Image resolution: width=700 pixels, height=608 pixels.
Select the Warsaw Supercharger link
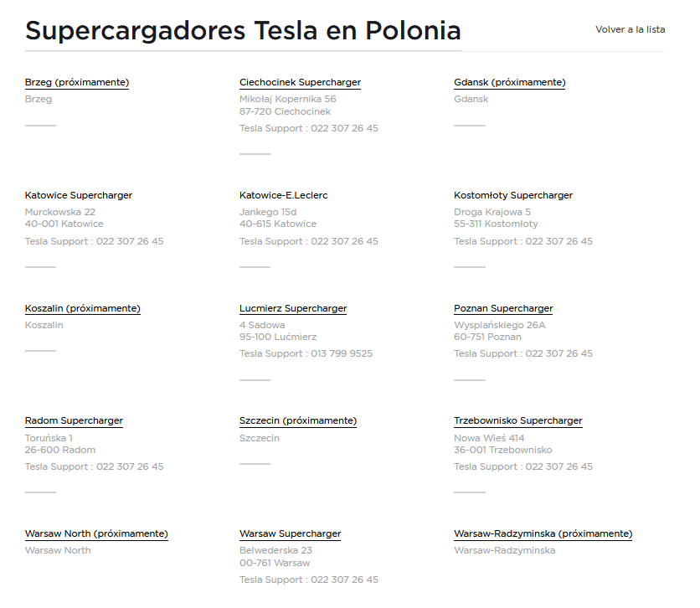point(290,533)
